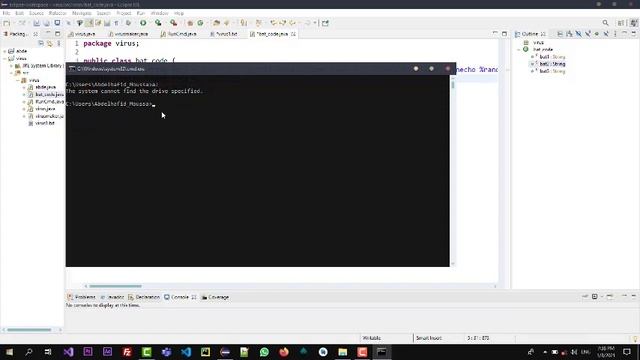640x360 pixels.
Task: Collapse the virus project node
Action: coord(5,59)
